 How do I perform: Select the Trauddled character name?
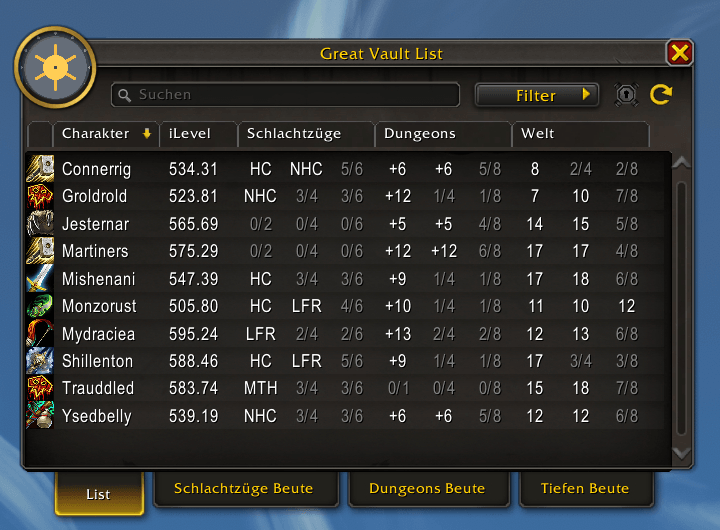click(98, 388)
